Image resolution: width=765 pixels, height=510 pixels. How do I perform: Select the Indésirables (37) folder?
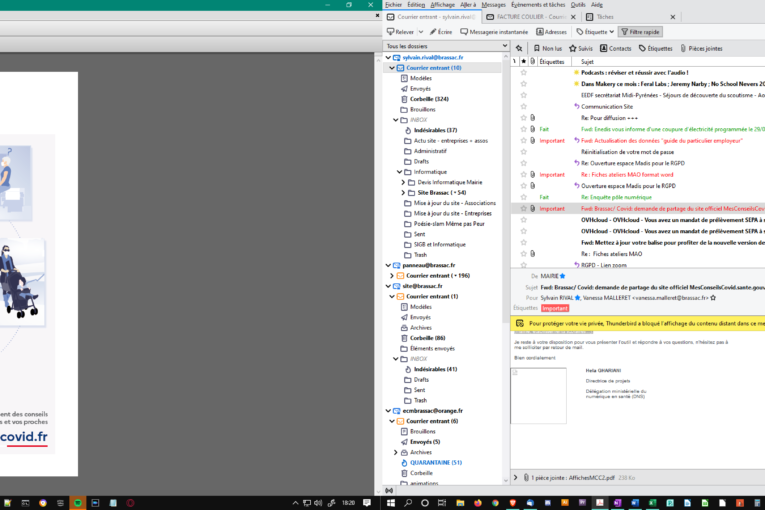pyautogui.click(x=435, y=130)
